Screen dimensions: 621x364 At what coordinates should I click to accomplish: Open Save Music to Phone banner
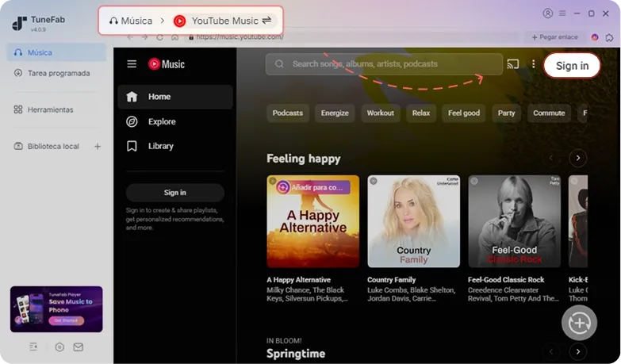click(56, 309)
